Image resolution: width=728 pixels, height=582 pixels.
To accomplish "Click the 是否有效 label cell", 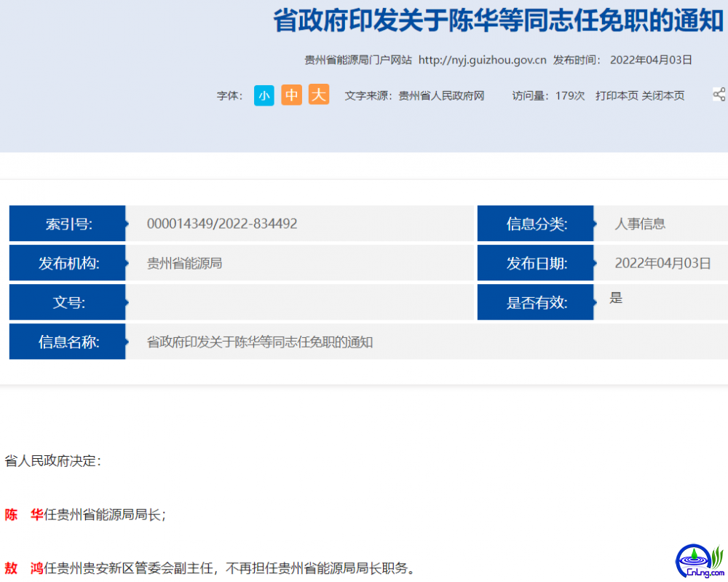I will click(x=535, y=302).
